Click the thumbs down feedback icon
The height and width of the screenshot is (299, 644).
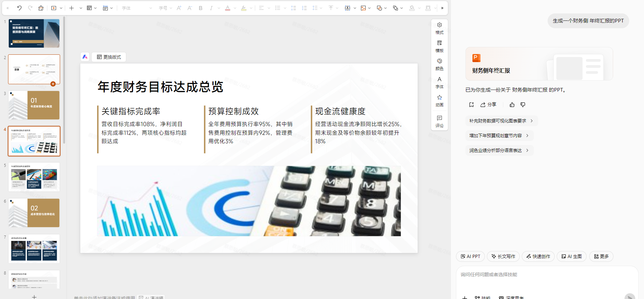(x=523, y=105)
